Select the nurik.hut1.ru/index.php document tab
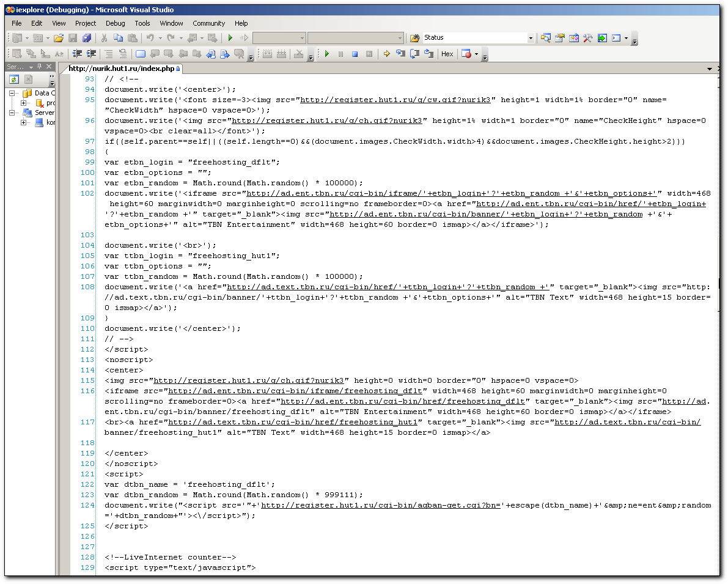 tap(124, 68)
